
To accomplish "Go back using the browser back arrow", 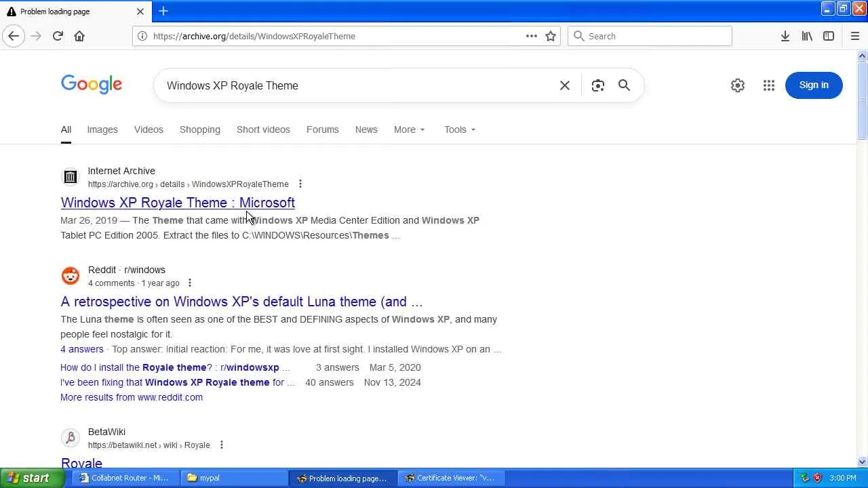I will (x=14, y=36).
